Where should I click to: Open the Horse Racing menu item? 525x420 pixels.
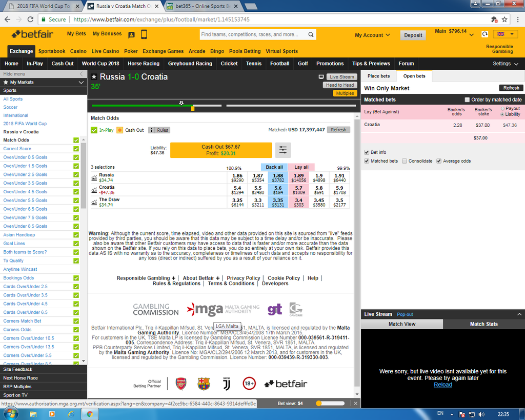[144, 63]
